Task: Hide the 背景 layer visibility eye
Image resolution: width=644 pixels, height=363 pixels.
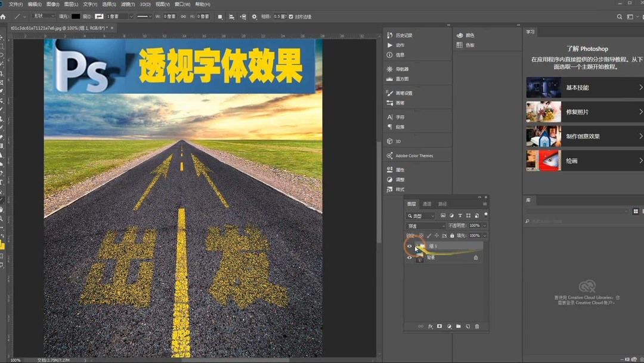Action: pos(410,257)
